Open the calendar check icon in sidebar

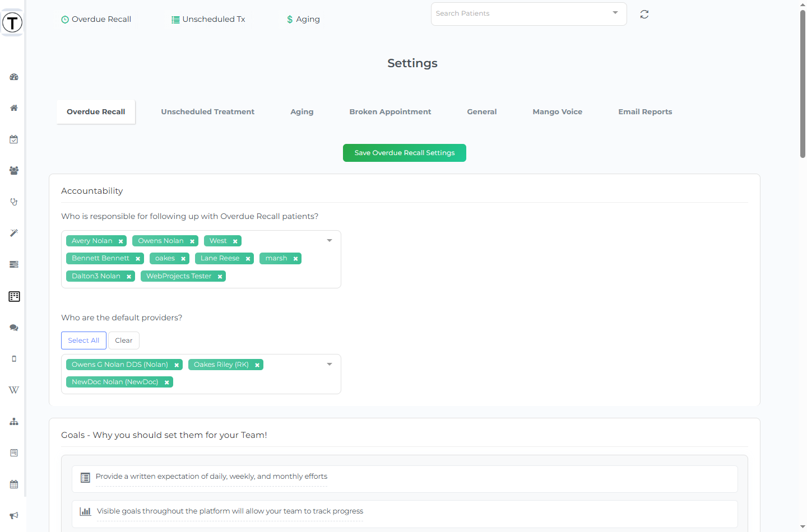pyautogui.click(x=14, y=139)
